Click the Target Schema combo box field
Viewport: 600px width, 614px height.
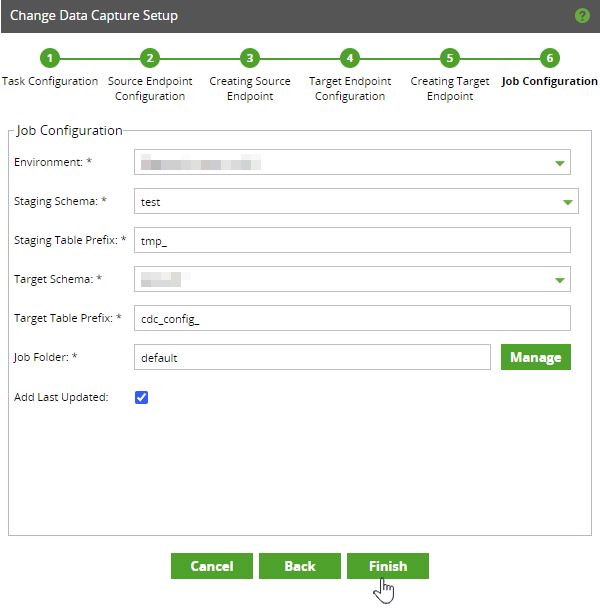point(352,279)
